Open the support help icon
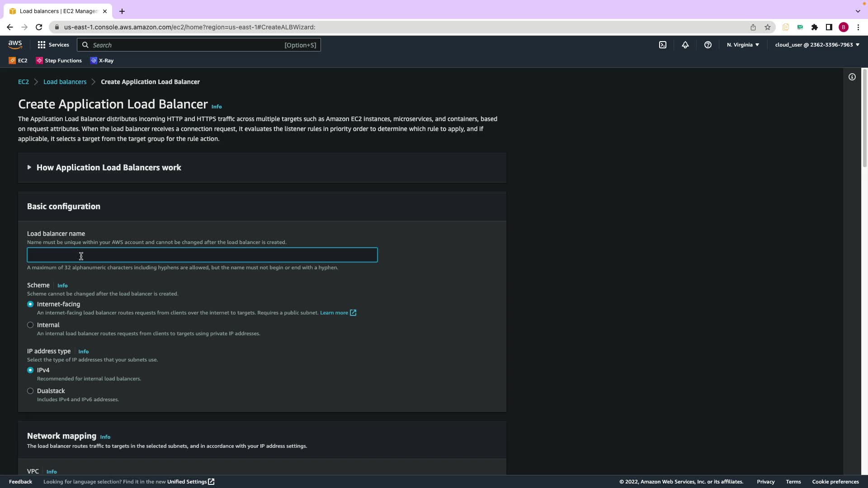 pos(708,45)
